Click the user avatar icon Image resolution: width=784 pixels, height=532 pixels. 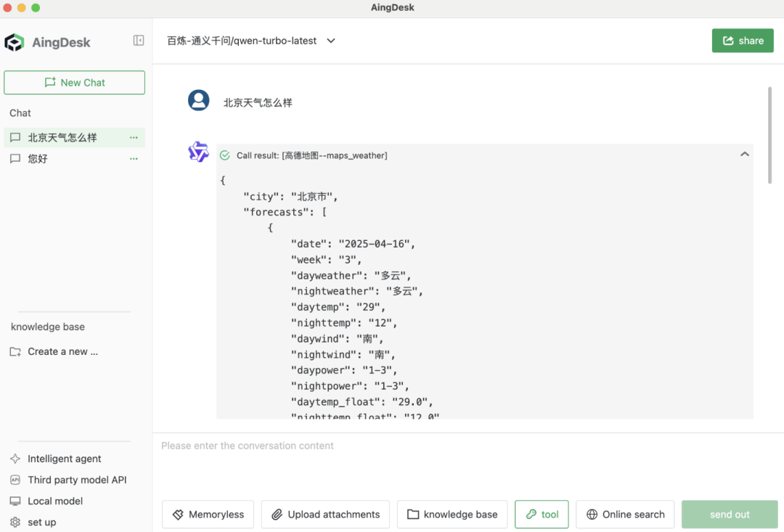coord(198,100)
